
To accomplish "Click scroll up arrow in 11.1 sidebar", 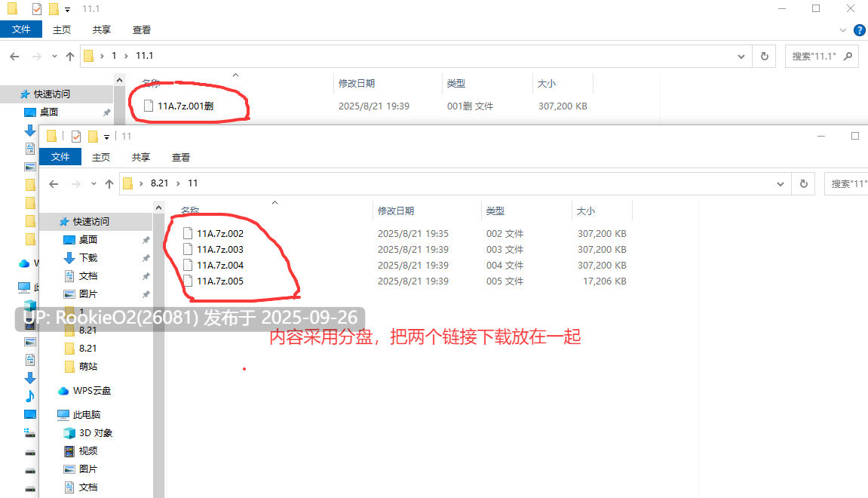I will point(120,80).
